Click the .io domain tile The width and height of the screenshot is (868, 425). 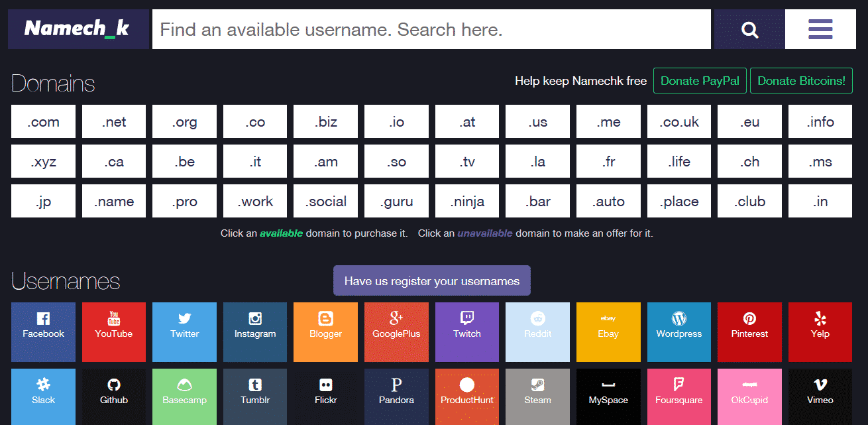(396, 121)
